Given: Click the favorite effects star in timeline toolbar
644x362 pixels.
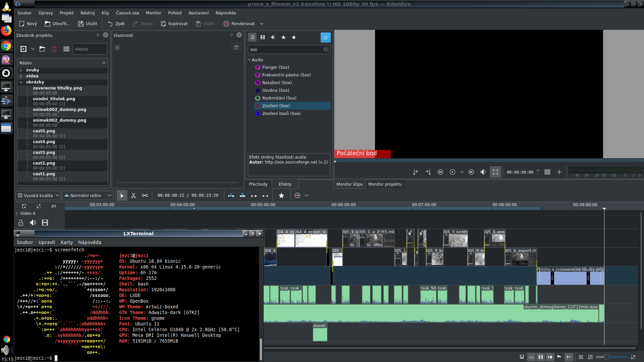Looking at the screenshot, I should [x=281, y=195].
